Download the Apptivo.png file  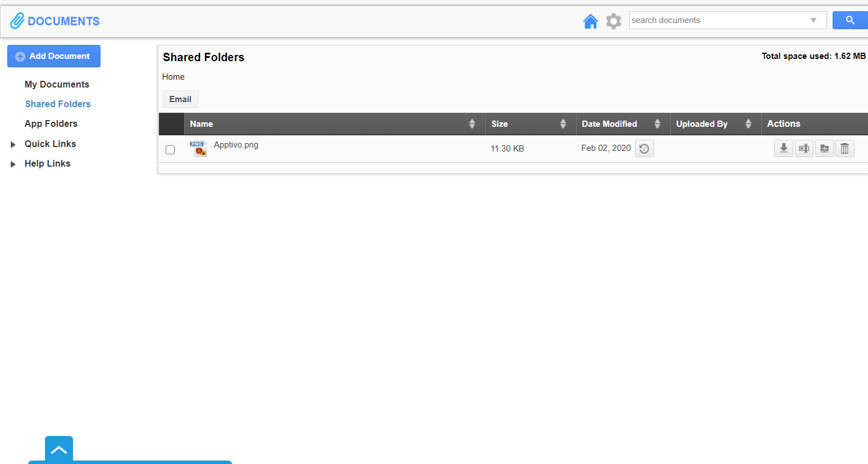point(783,148)
